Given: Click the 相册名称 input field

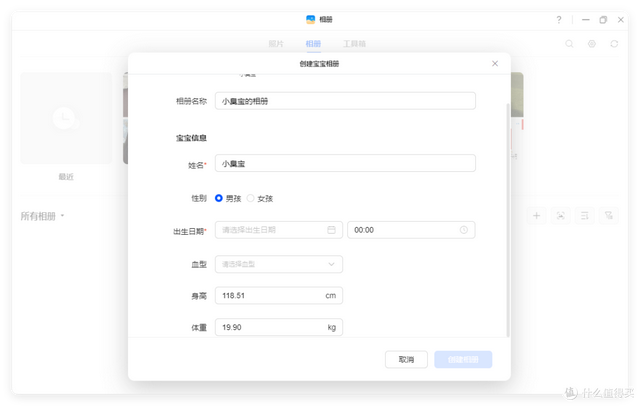Looking at the screenshot, I should (345, 101).
